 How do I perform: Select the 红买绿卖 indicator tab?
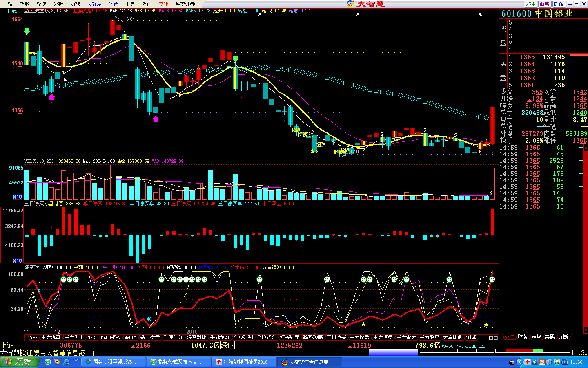290,337
